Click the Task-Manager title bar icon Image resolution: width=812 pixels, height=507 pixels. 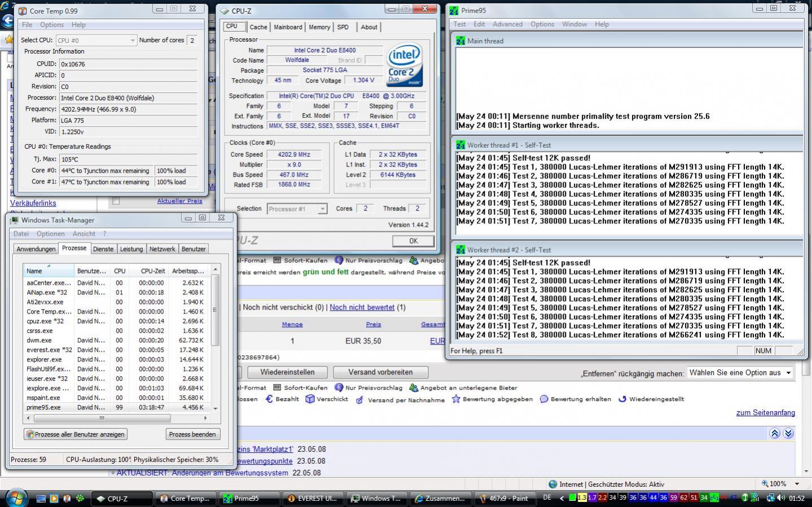pos(15,220)
